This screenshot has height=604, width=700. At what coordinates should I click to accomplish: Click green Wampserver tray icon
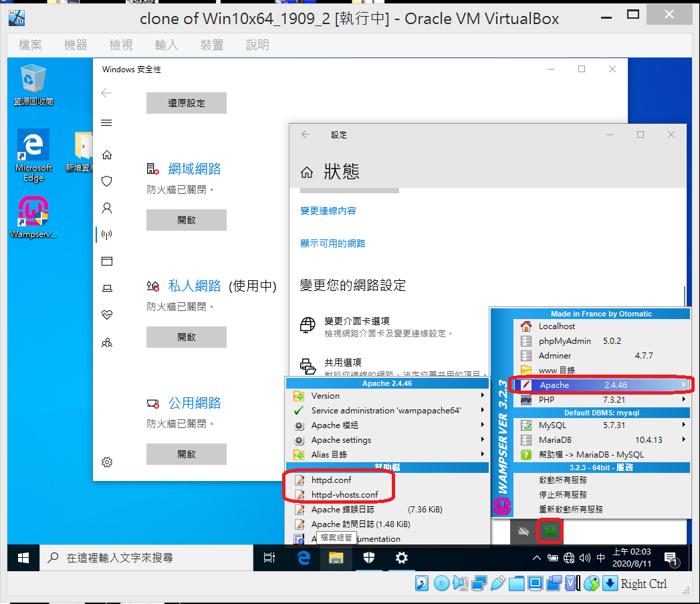tap(550, 530)
